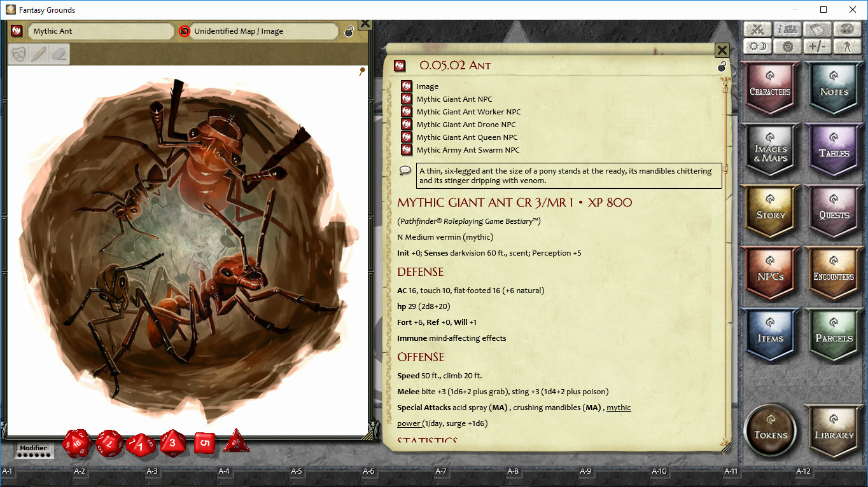Select the eraser tool on the image toolbar
Viewport: 868px width, 487px height.
point(57,54)
